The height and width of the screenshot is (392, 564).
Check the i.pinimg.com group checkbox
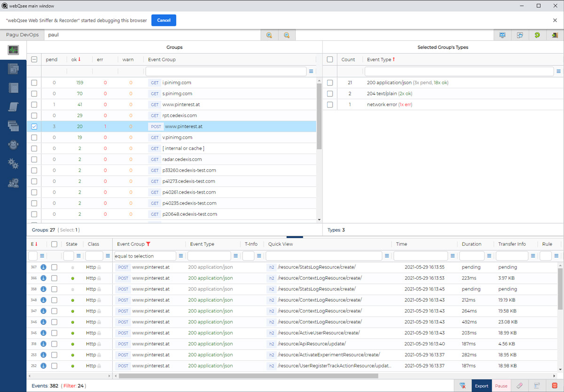click(34, 83)
